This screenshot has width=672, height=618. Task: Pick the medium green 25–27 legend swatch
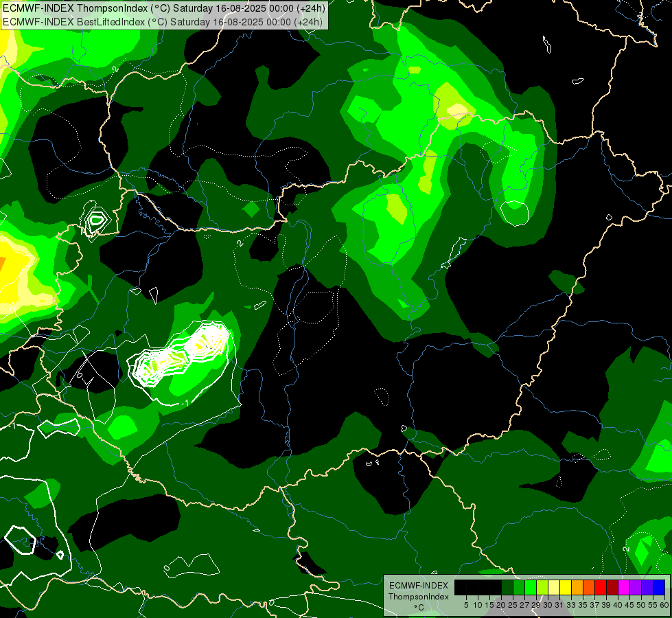(x=519, y=587)
